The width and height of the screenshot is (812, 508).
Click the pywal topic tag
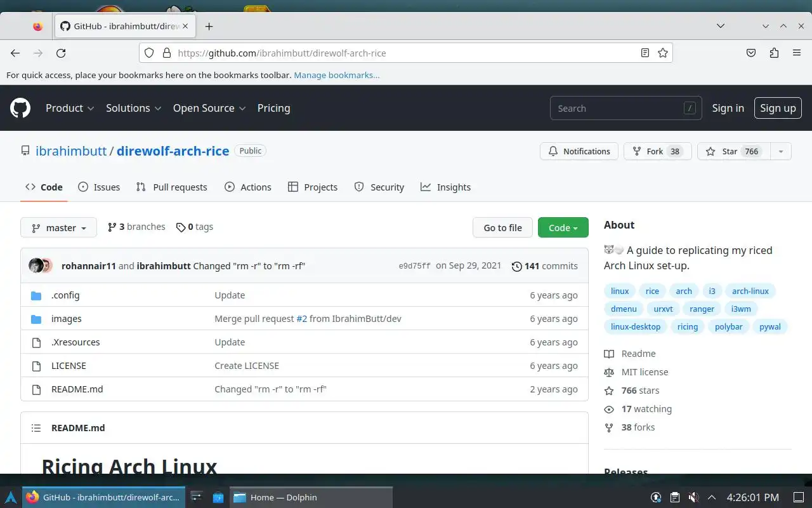pyautogui.click(x=770, y=326)
